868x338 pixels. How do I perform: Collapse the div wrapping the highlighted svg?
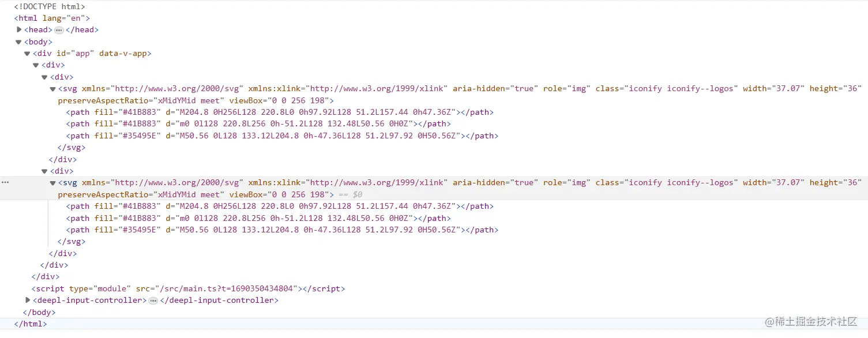(x=44, y=171)
